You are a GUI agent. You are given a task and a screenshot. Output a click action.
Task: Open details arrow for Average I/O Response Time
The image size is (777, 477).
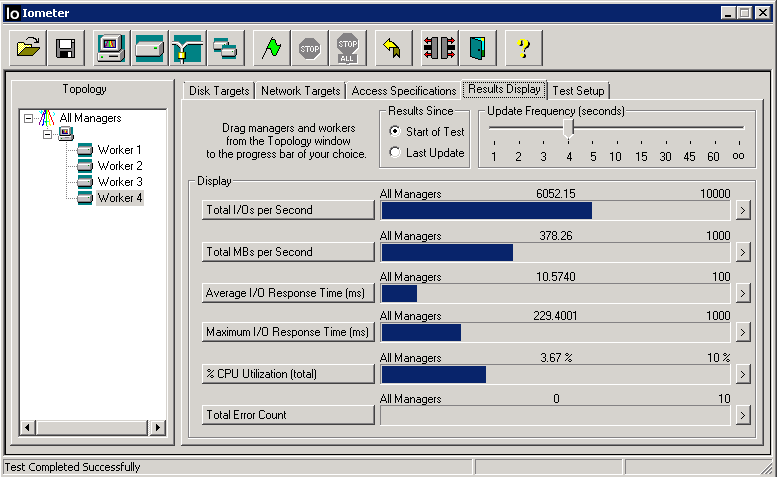[x=742, y=294]
